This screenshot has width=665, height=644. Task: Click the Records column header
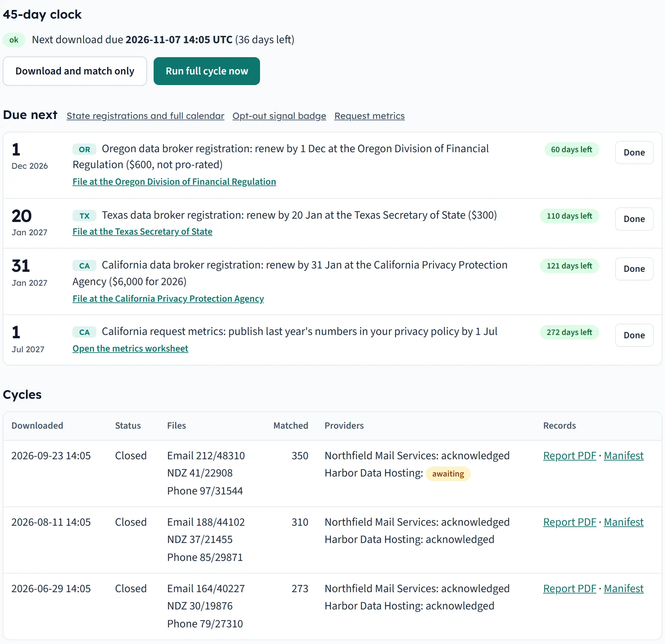coord(560,426)
